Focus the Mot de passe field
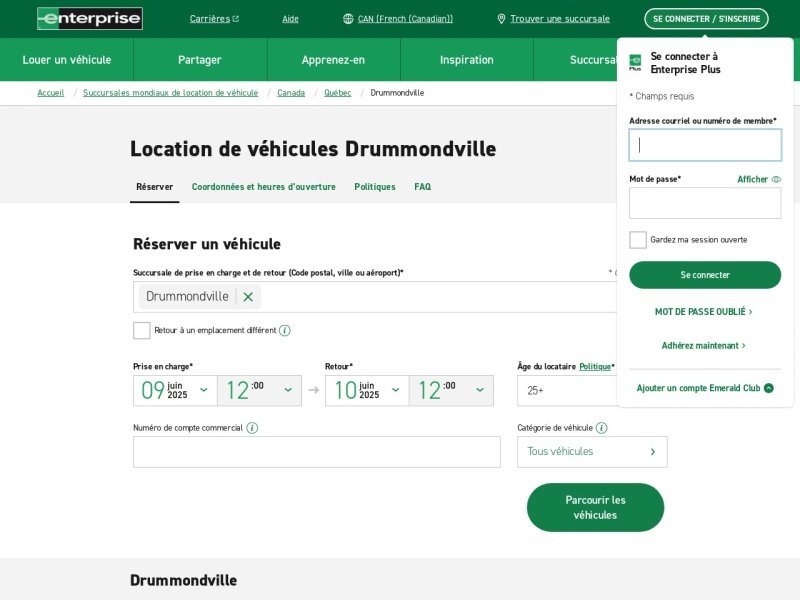This screenshot has height=600, width=800. tap(705, 203)
